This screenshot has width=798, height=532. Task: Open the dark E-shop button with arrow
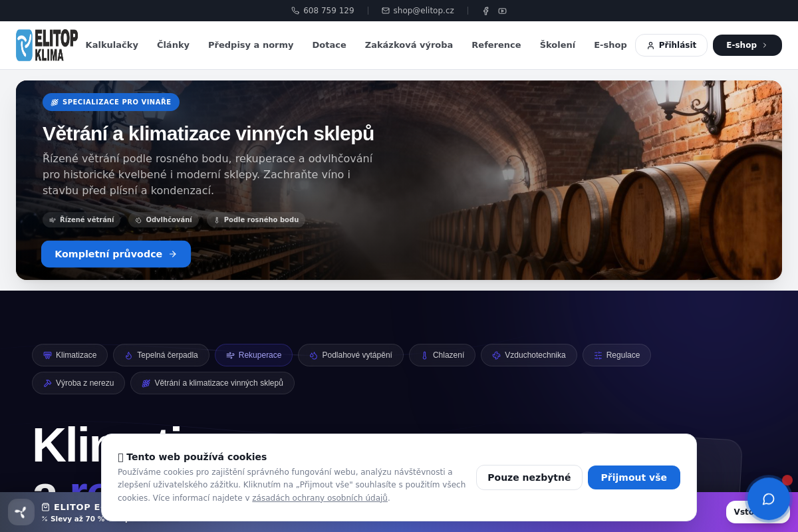pyautogui.click(x=747, y=45)
